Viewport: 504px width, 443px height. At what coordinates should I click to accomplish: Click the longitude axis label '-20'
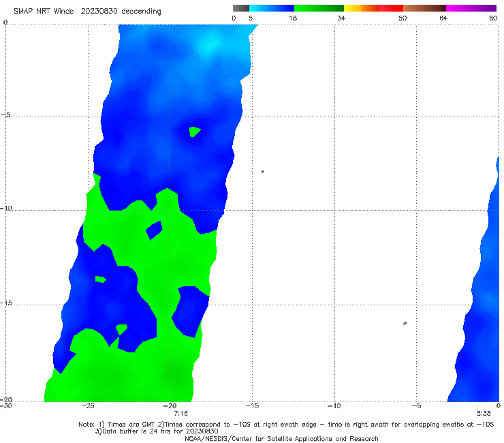[x=170, y=406]
